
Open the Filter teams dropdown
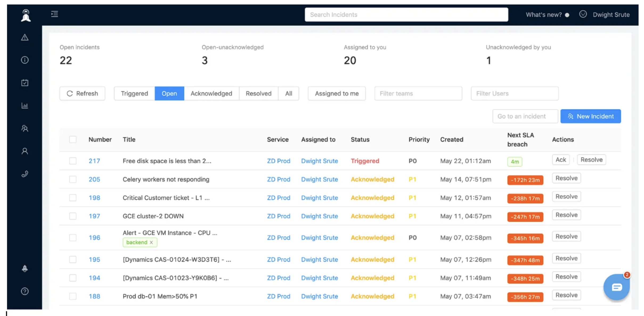[x=418, y=93]
